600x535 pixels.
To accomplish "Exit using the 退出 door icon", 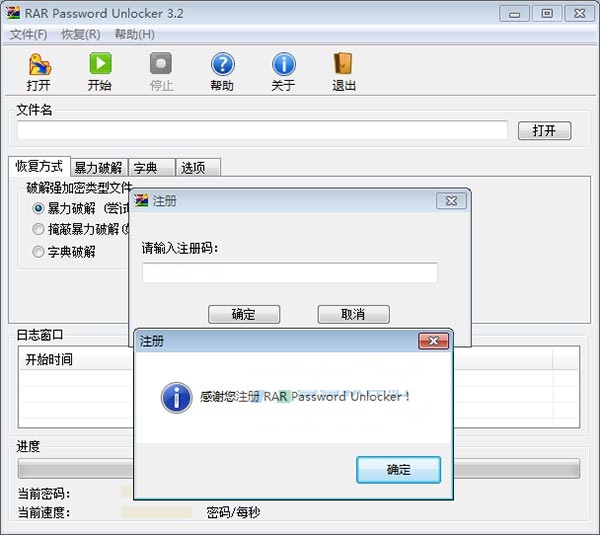I will [x=343, y=63].
